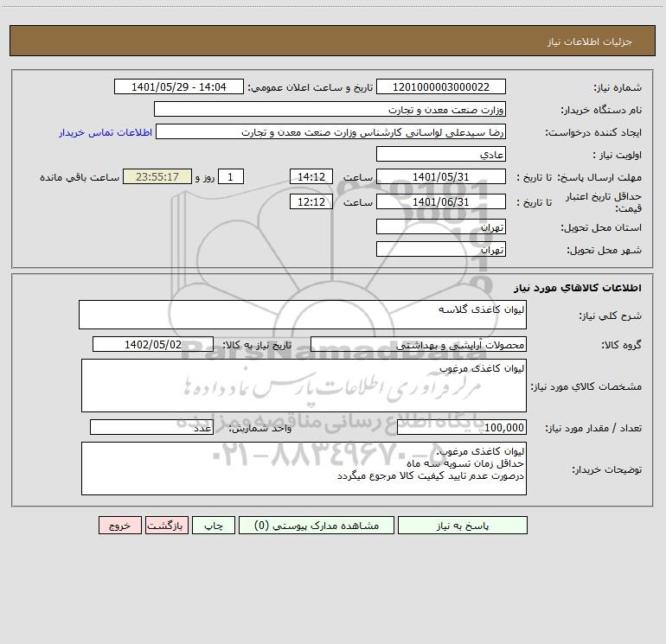Click the label شرح کلی نیاز
Image resolution: width=666 pixels, height=644 pixels.
(611, 316)
